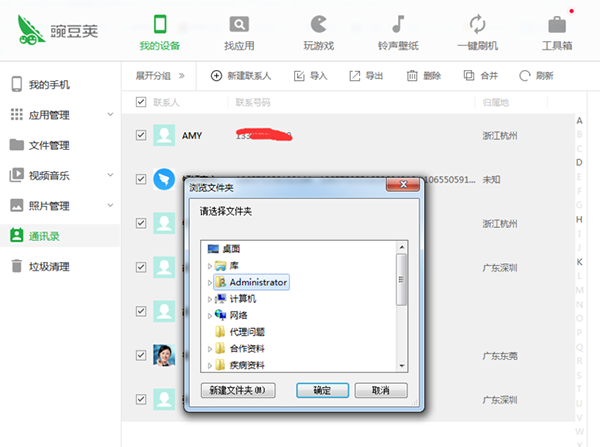Jump to letter D in index
This screenshot has height=447, width=600.
[579, 163]
